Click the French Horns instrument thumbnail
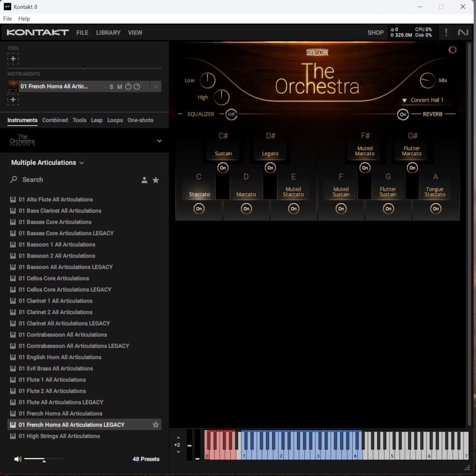Image resolution: width=476 pixels, height=476 pixels. pos(13,87)
